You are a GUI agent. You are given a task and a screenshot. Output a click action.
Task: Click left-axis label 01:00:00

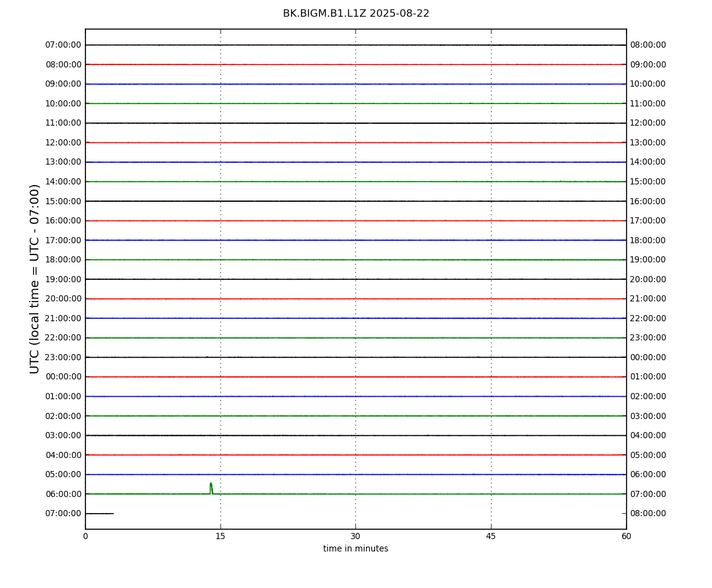pyautogui.click(x=64, y=396)
